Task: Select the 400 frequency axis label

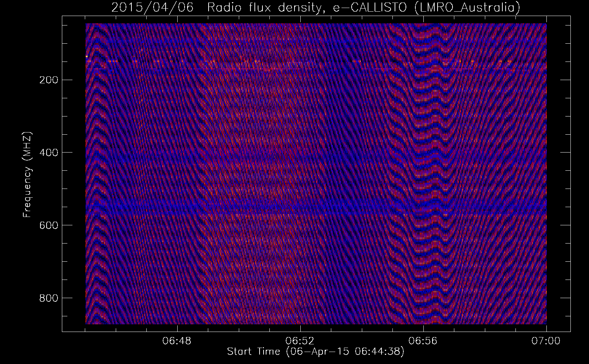Action: 48,153
